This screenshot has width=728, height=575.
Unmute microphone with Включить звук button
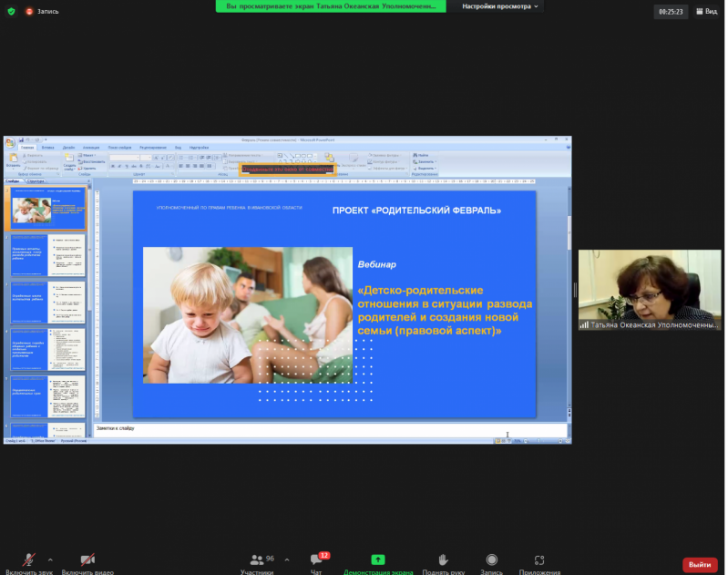[27, 561]
